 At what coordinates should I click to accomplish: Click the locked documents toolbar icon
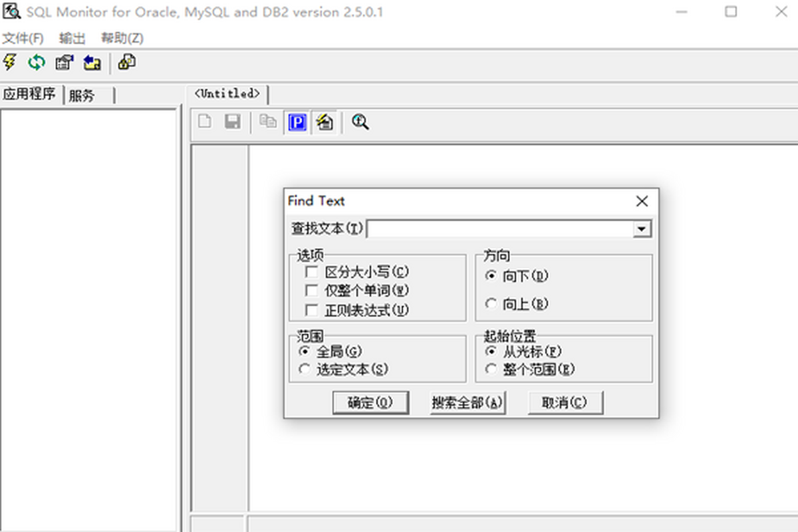pyautogui.click(x=127, y=63)
